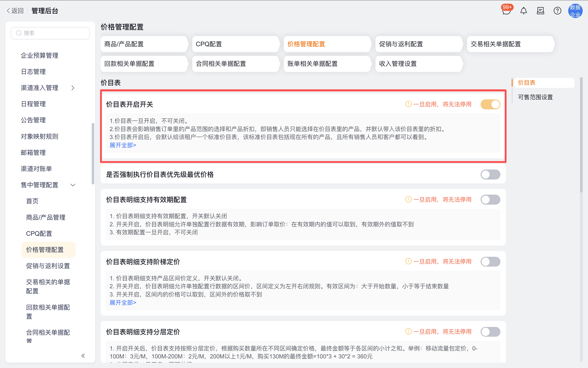
Task: Open the 数据企业 user avatar
Action: click(575, 11)
